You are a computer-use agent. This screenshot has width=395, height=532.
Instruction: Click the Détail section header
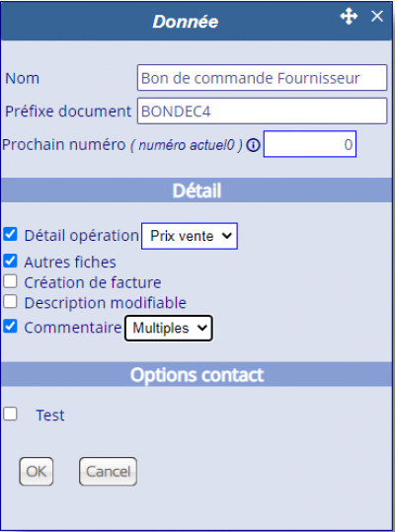[x=197, y=190]
